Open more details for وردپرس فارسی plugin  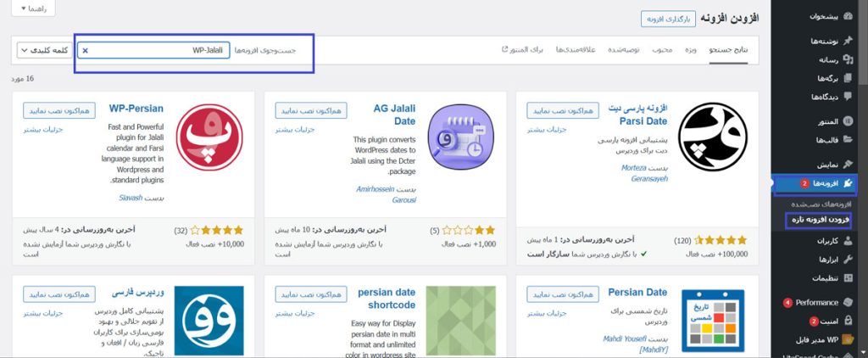click(43, 314)
